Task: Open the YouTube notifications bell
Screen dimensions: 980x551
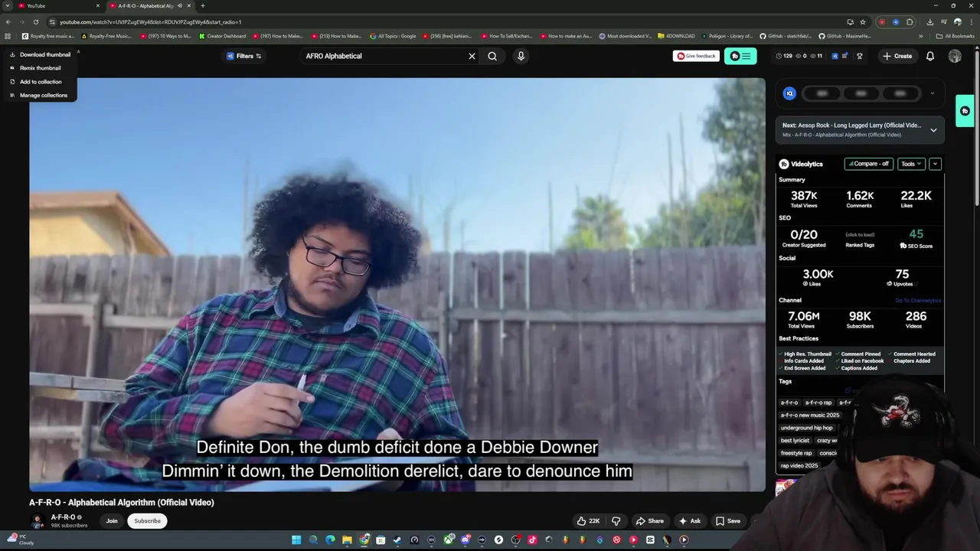Action: (930, 56)
